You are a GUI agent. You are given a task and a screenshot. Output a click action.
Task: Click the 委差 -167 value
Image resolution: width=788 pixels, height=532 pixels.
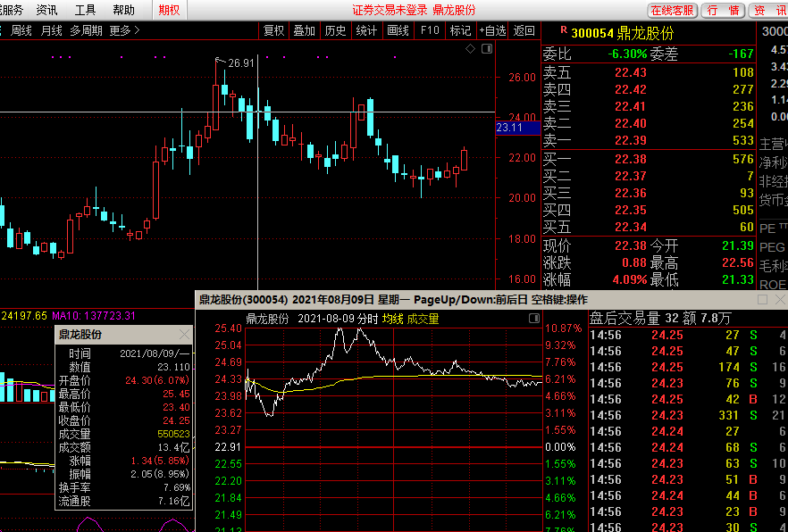tap(742, 54)
